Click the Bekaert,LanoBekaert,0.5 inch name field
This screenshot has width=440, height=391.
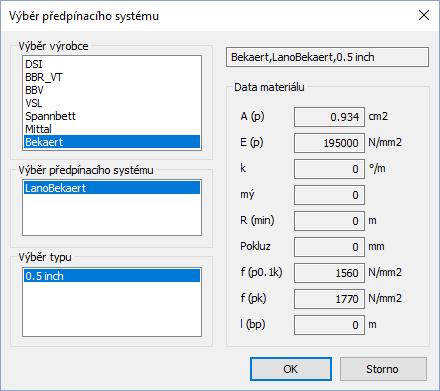[327, 57]
